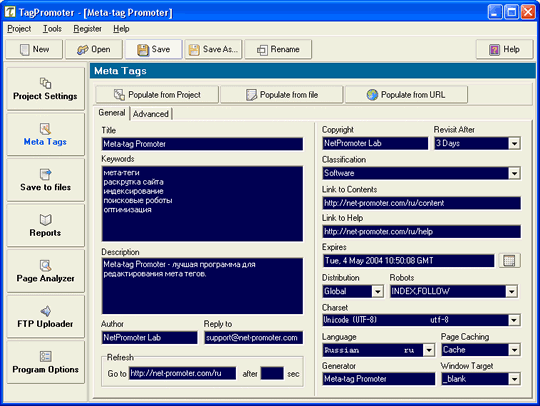Expand the Distribution dropdown
This screenshot has width=540, height=406.
377,291
